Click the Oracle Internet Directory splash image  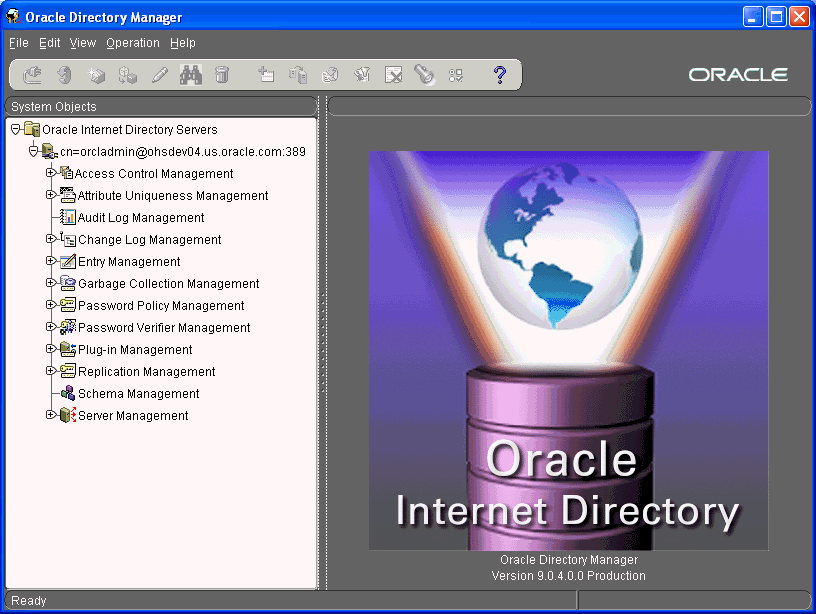(x=568, y=350)
